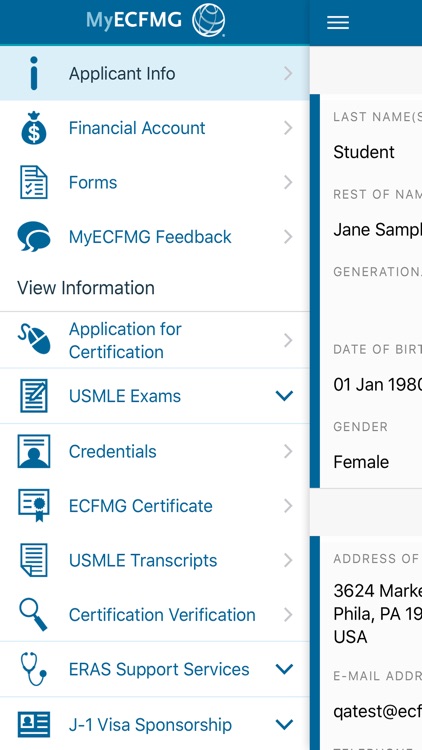The width and height of the screenshot is (422, 750).
Task: Click the View Information section heading
Action: pyautogui.click(x=86, y=288)
